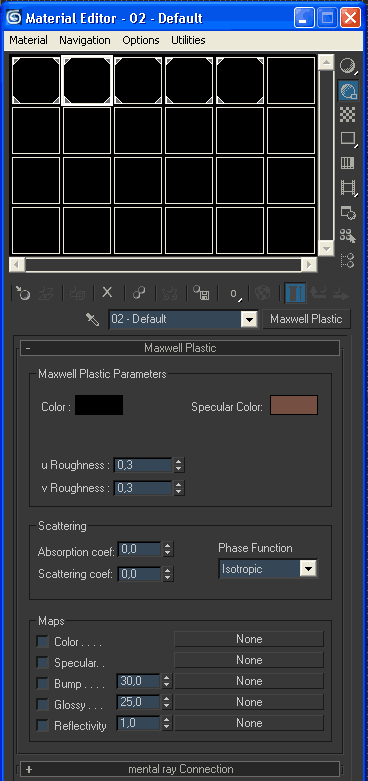
Task: Click the Put to Library icon
Action: coord(201,293)
